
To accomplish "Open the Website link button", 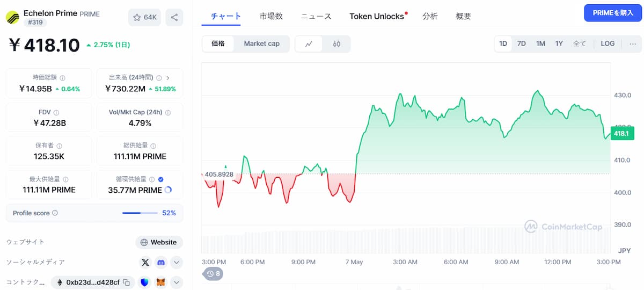I will pos(159,242).
